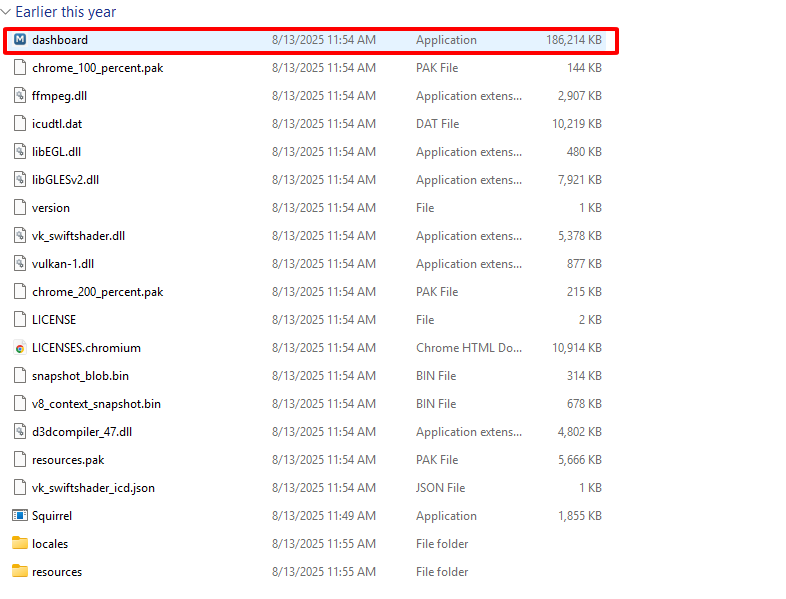
Task: Select the chrome_100_percent.pak file icon
Action: (20, 68)
